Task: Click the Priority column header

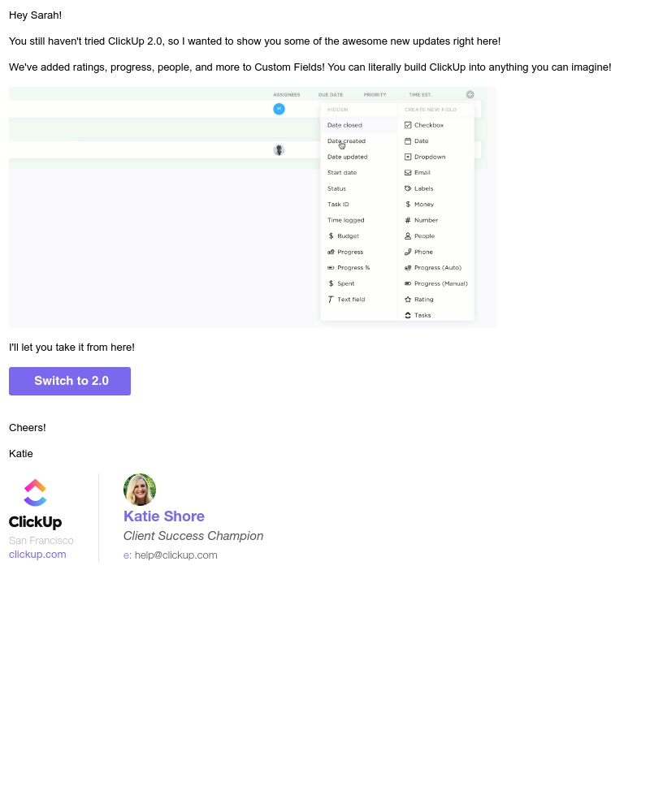Action: 375,95
